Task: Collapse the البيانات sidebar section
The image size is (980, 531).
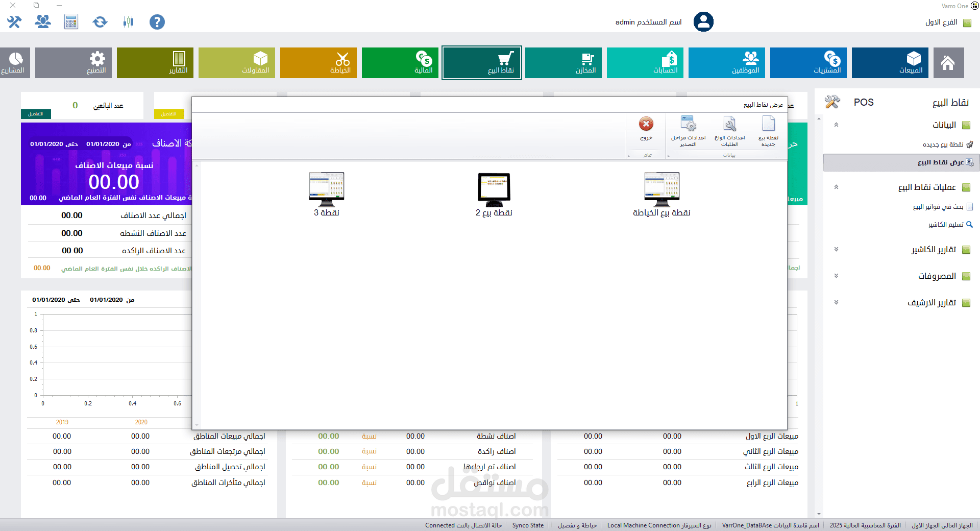Action: pos(836,125)
